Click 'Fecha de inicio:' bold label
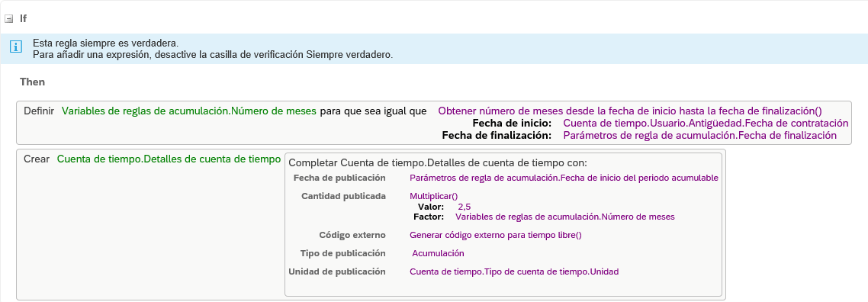The image size is (868, 302). [512, 123]
